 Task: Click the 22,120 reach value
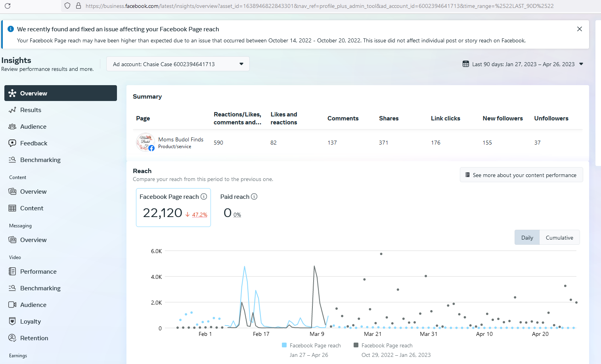tap(163, 213)
